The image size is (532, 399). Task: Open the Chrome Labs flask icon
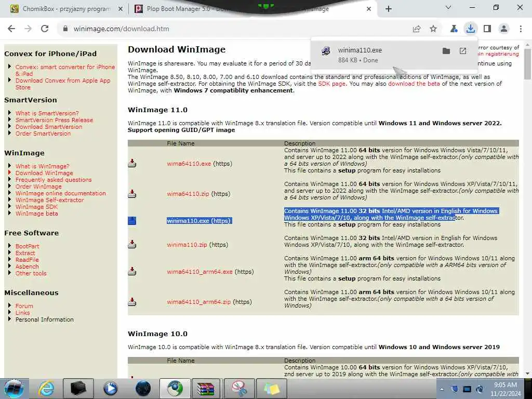pos(454,29)
